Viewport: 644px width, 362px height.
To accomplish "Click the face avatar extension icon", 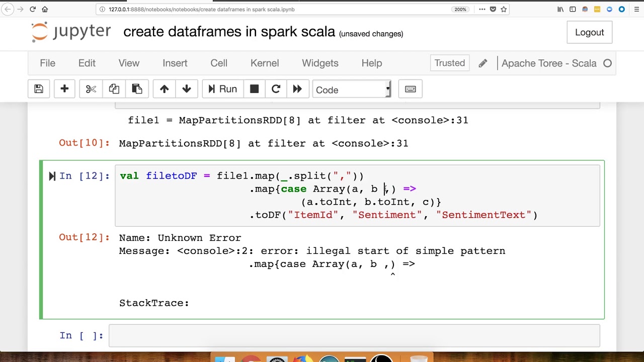I will [585, 9].
